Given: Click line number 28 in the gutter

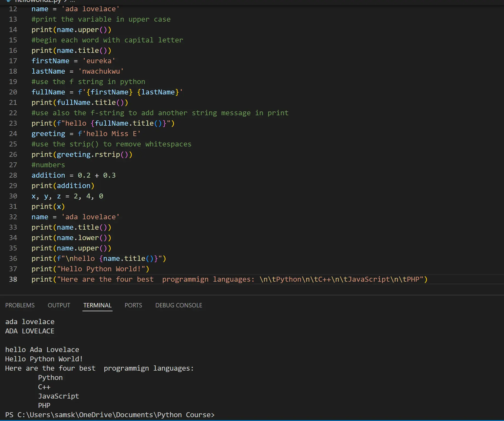Looking at the screenshot, I should [x=13, y=175].
